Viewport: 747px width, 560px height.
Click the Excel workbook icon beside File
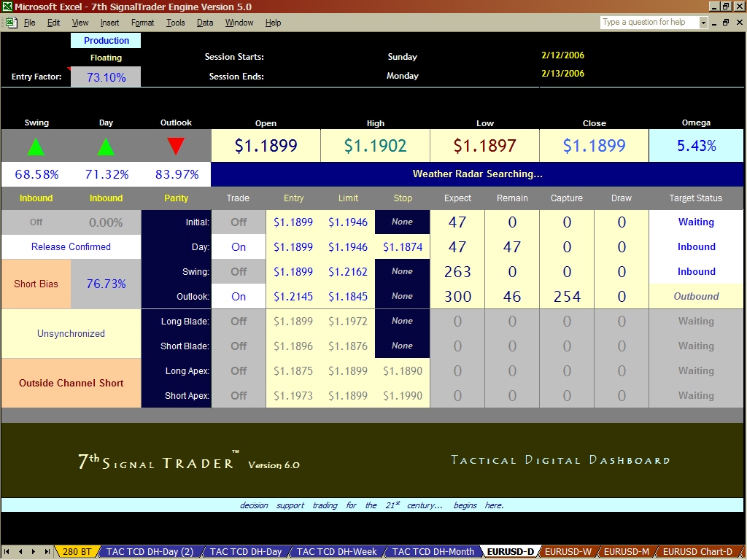(11, 23)
